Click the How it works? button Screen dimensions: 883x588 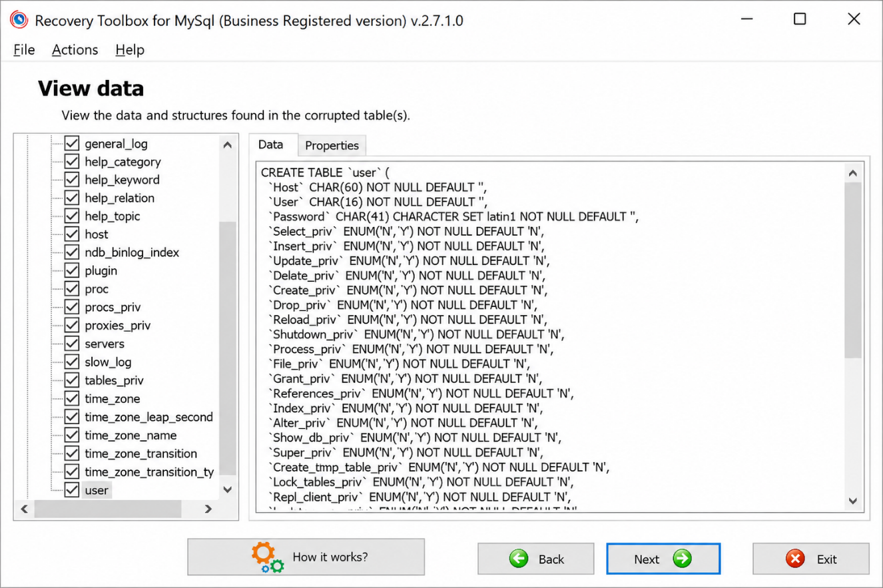[306, 557]
